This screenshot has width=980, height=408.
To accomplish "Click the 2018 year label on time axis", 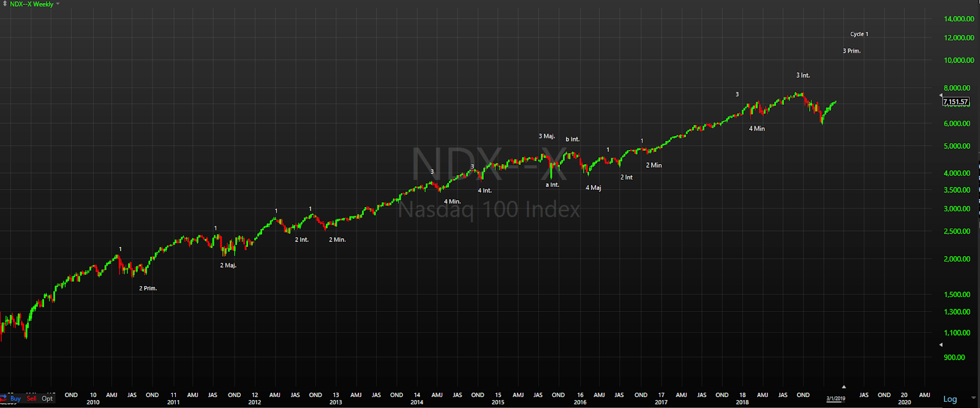I will point(742,402).
